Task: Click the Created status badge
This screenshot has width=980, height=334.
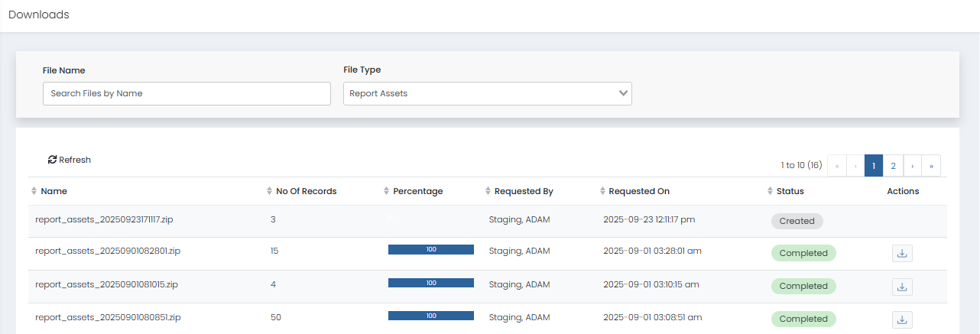Action: (797, 221)
